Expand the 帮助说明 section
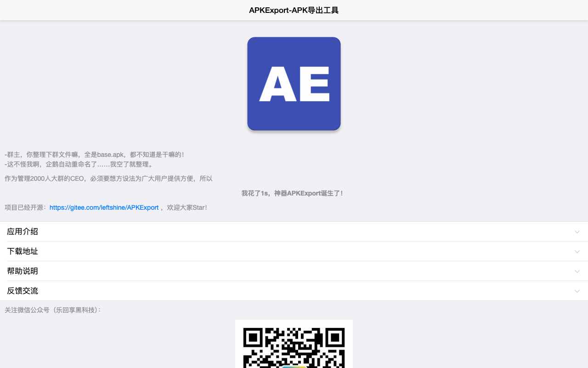 pos(294,271)
